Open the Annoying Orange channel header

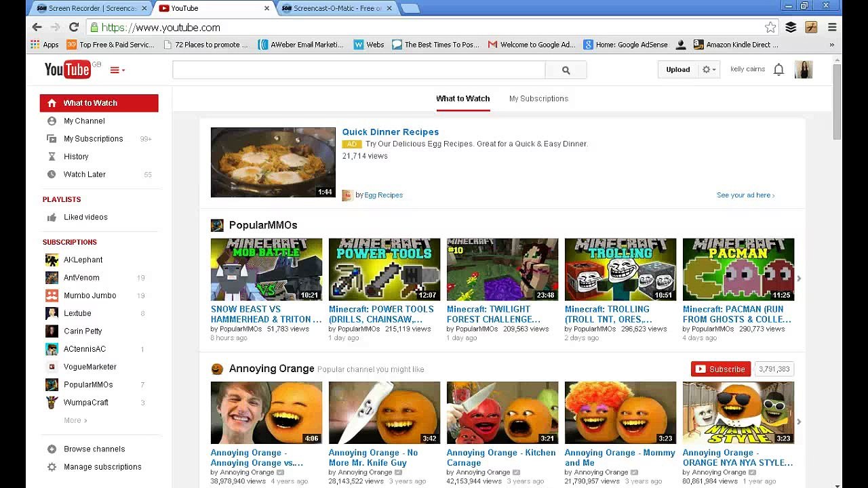271,369
